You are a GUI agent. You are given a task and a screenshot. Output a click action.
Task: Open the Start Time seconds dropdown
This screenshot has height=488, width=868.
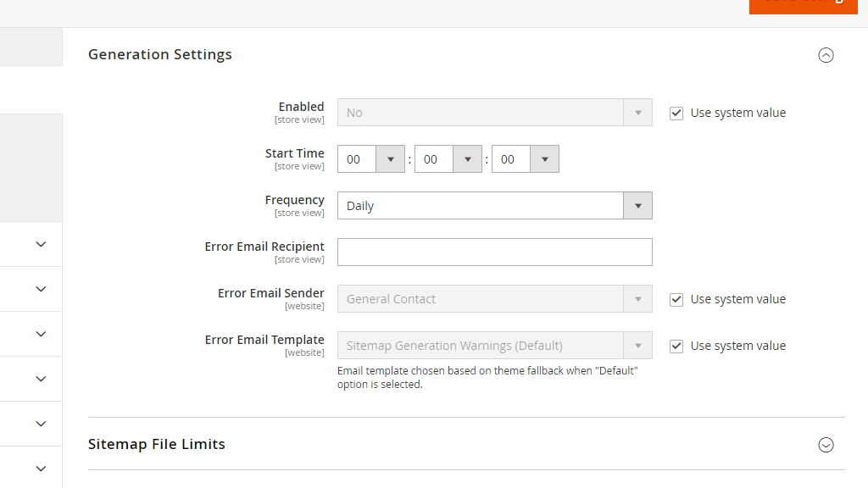click(x=544, y=158)
